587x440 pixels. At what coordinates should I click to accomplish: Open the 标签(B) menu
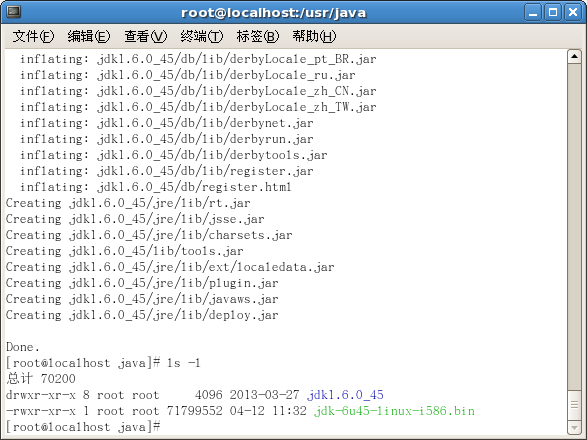pyautogui.click(x=258, y=36)
